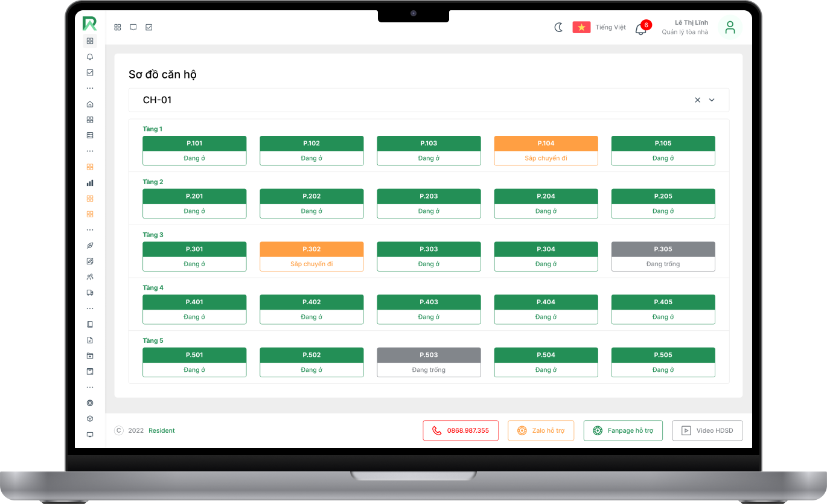Viewport: 827px width, 504px height.
Task: Click the Video HDSD button
Action: (x=707, y=430)
